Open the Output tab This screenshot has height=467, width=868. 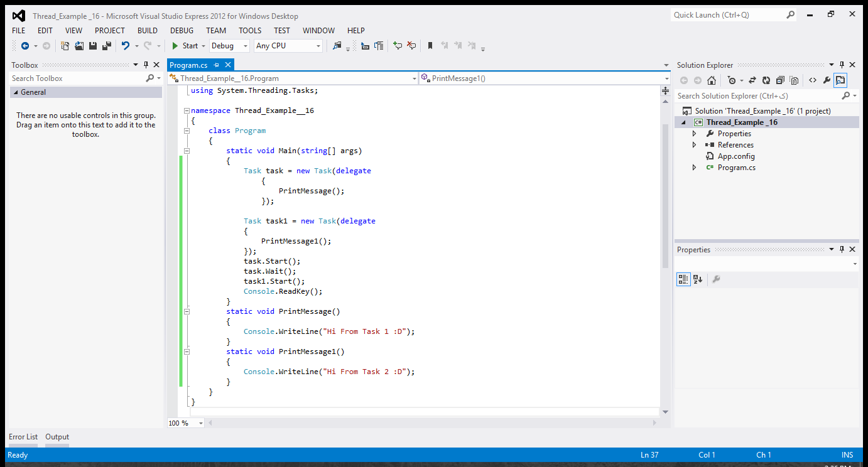57,437
